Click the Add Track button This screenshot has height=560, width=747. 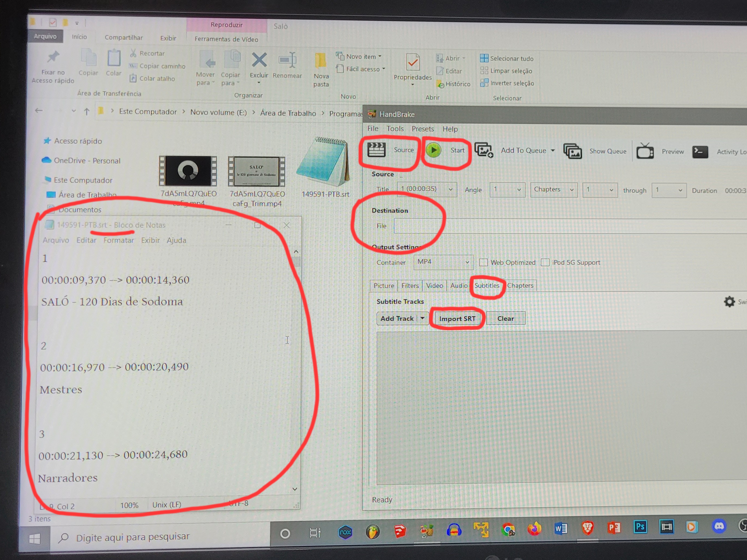(x=397, y=318)
